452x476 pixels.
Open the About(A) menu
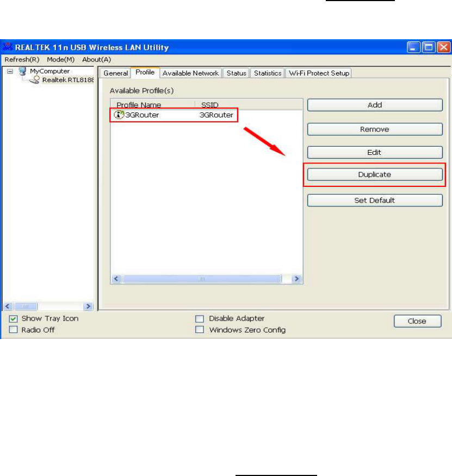pyautogui.click(x=96, y=60)
